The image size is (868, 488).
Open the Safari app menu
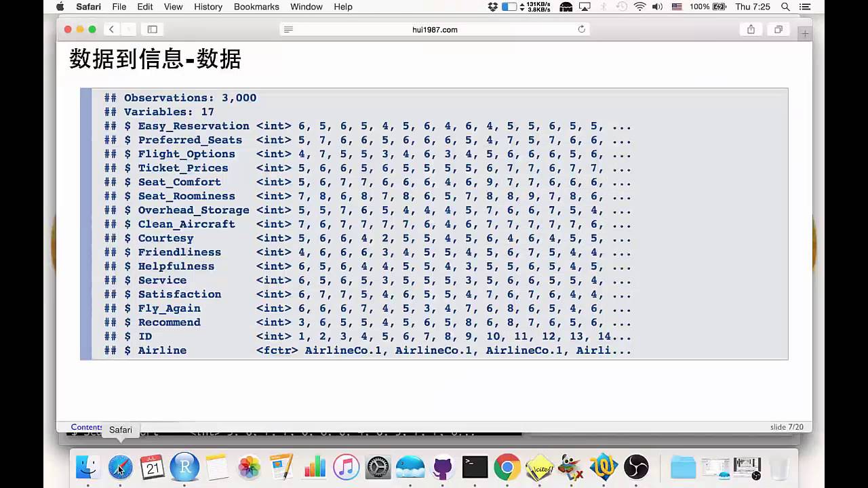coord(89,7)
